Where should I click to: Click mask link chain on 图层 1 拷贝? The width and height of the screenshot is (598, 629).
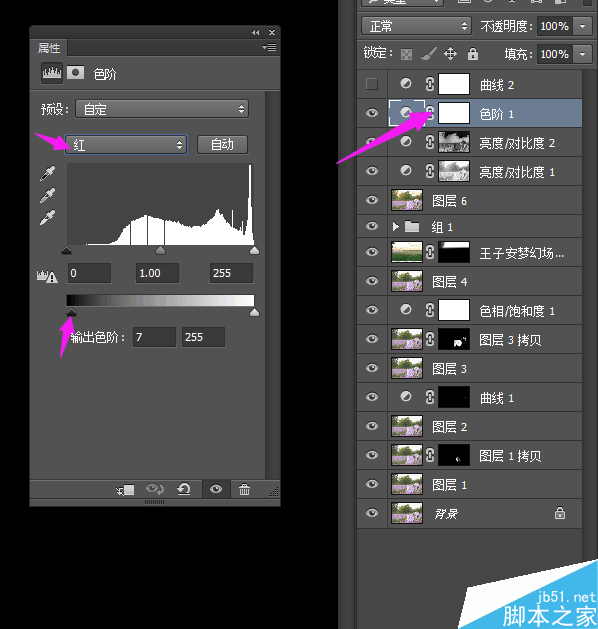tap(430, 455)
